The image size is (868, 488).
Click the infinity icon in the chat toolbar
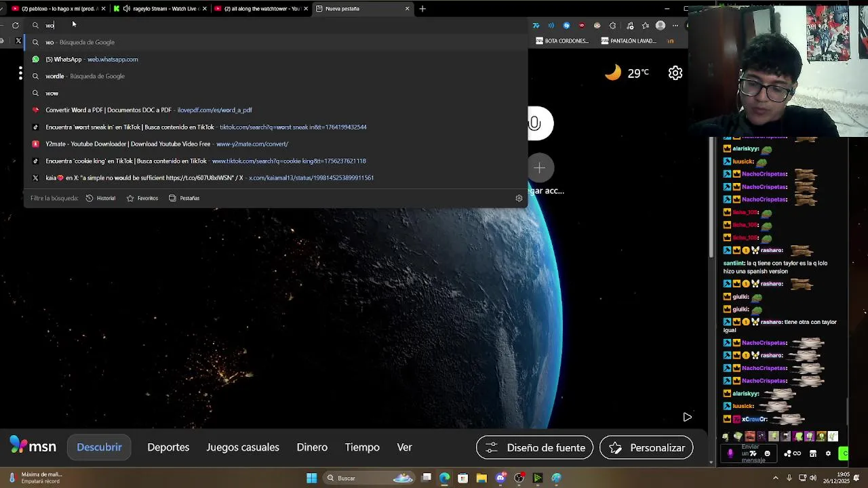(x=797, y=453)
